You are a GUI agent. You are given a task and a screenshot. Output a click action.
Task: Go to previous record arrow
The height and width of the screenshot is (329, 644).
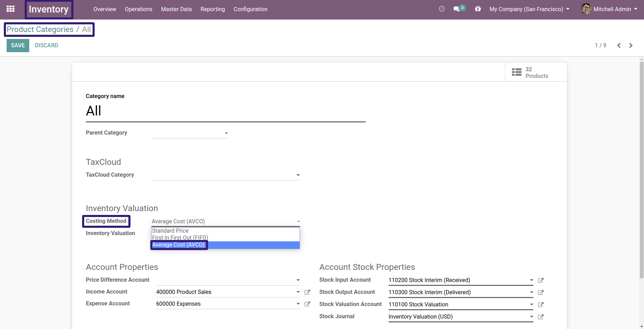click(619, 46)
